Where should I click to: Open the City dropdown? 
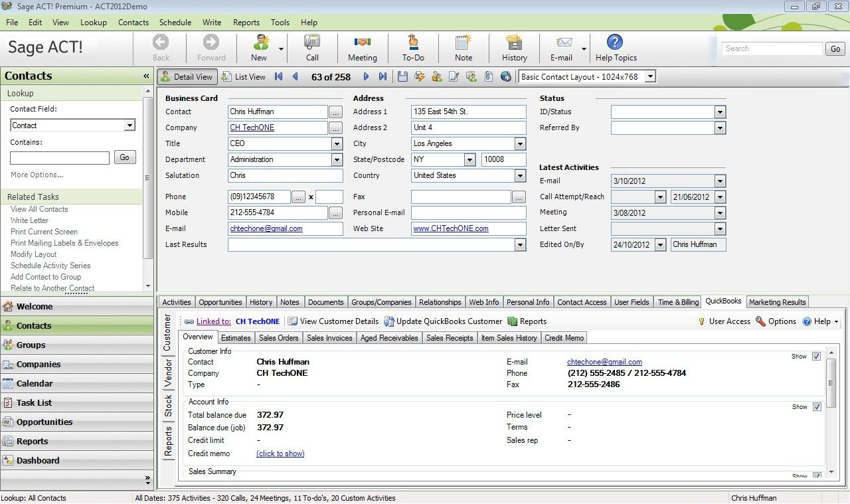click(520, 143)
